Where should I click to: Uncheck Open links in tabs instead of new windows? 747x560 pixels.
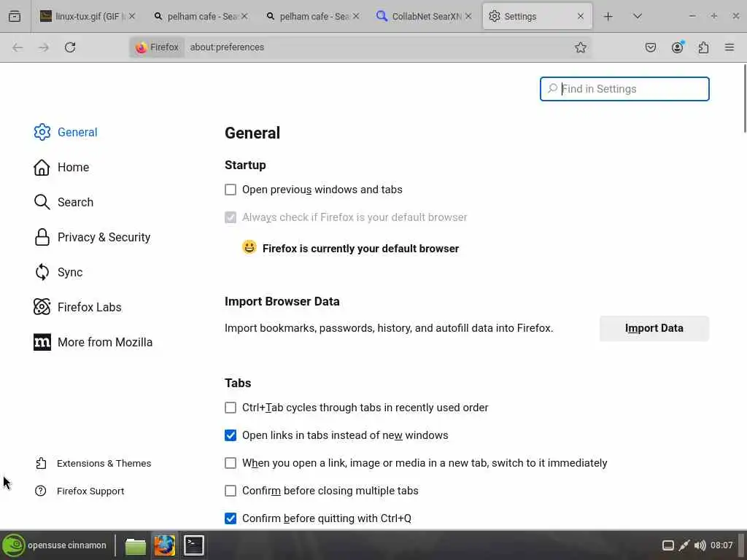231,435
